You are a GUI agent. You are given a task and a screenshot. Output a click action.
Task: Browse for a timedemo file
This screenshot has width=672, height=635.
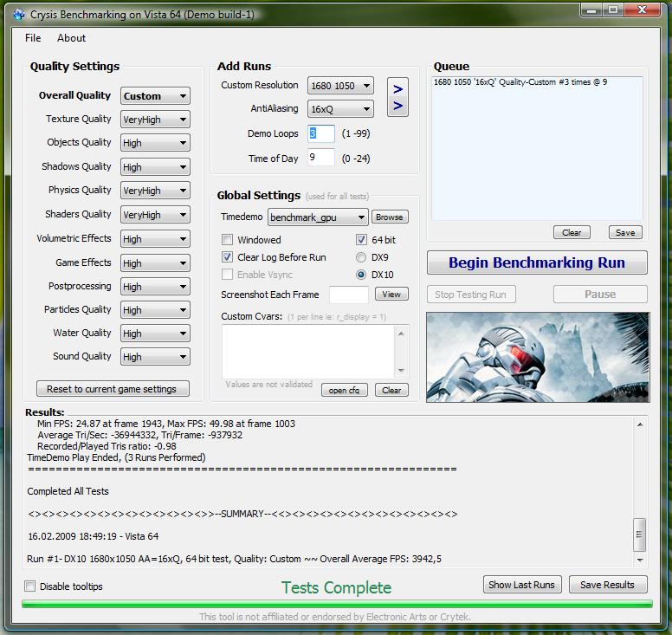point(390,217)
